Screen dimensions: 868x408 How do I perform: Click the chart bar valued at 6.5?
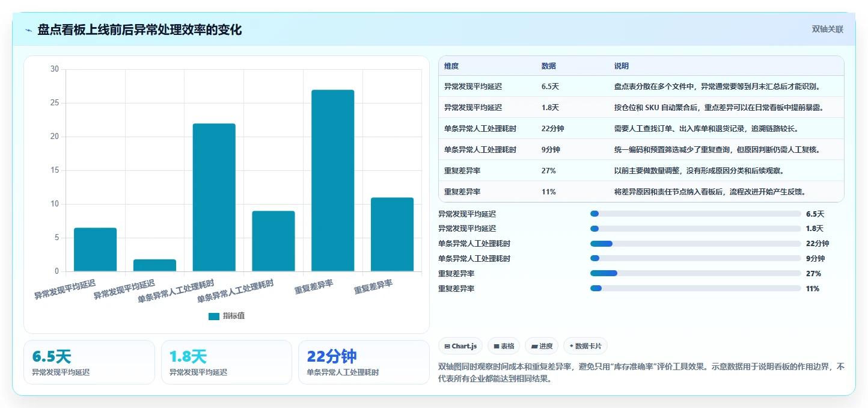pos(95,249)
